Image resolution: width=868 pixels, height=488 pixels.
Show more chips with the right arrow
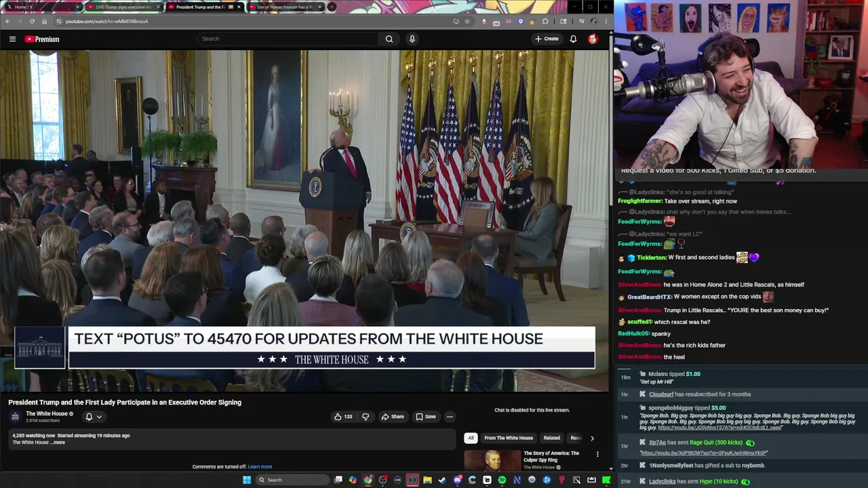[592, 438]
